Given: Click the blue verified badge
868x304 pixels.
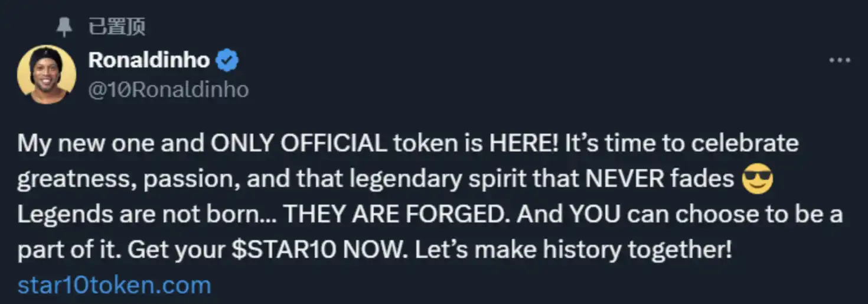Looking at the screenshot, I should (x=227, y=60).
